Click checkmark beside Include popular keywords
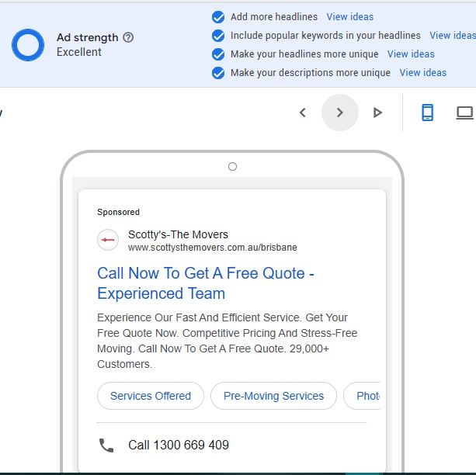 218,36
